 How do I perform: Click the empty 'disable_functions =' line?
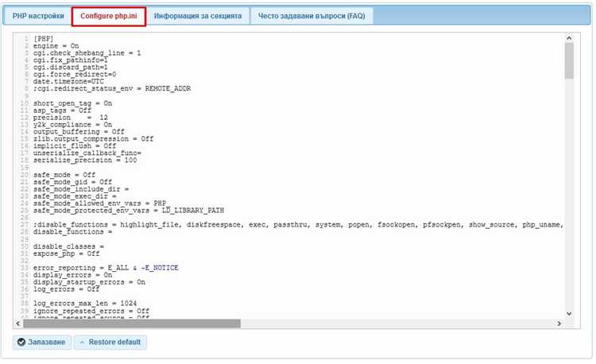click(x=72, y=232)
